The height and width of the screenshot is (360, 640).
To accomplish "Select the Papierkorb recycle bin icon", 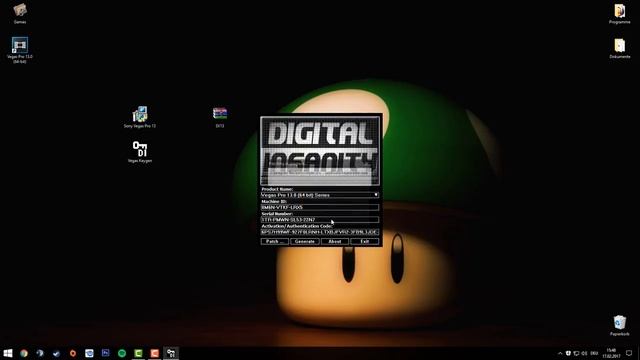I will [x=620, y=325].
